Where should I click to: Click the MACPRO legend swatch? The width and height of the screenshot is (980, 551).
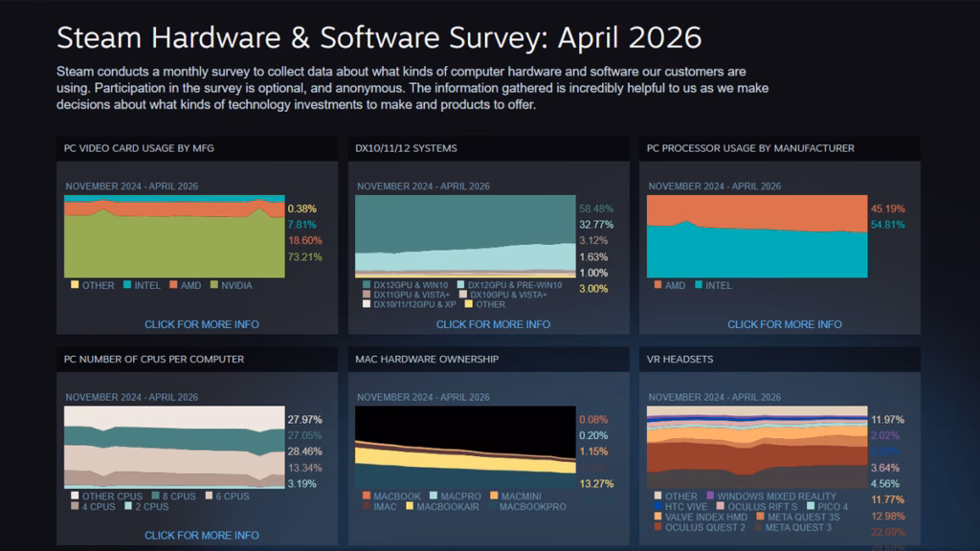434,496
